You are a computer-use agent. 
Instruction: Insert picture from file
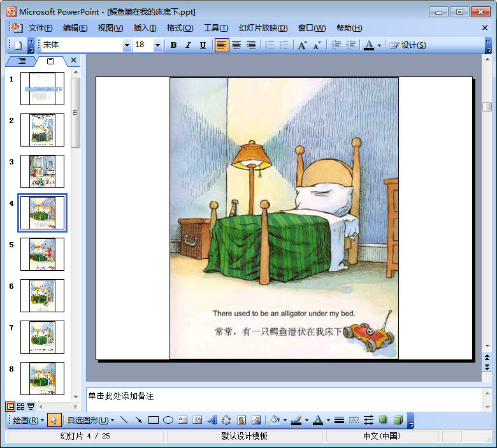(x=256, y=421)
